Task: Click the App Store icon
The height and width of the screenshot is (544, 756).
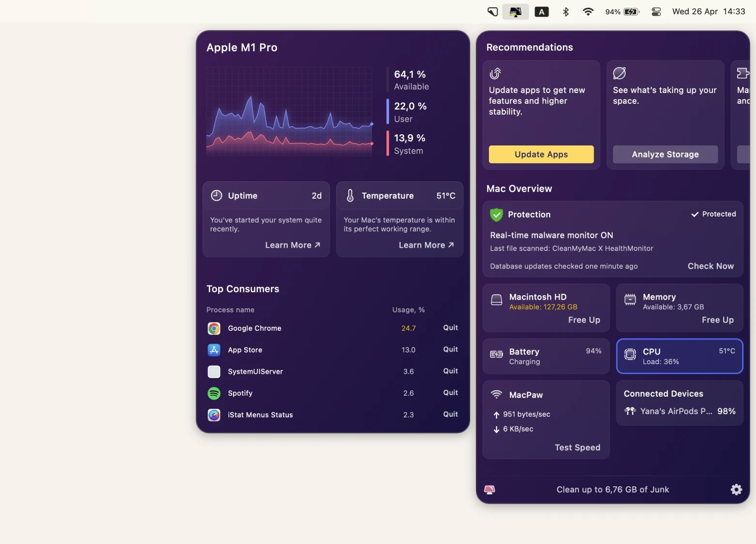Action: (x=214, y=350)
